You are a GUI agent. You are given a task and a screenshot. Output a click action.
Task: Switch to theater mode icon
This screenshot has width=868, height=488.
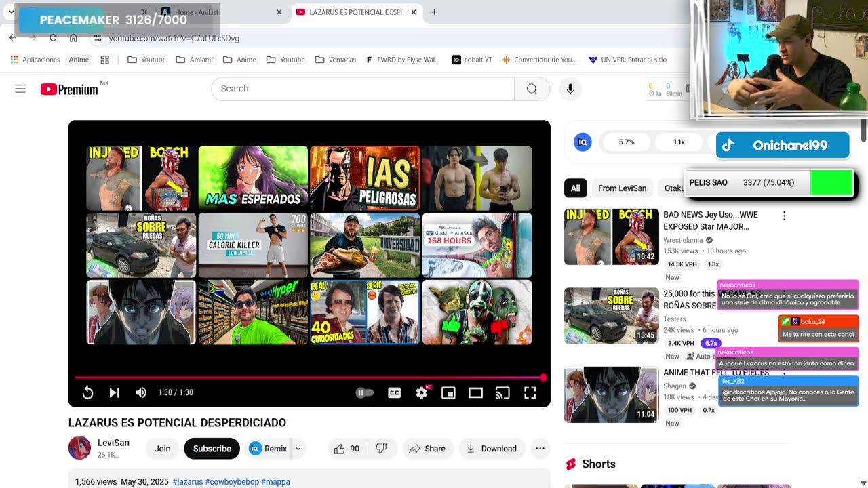475,392
